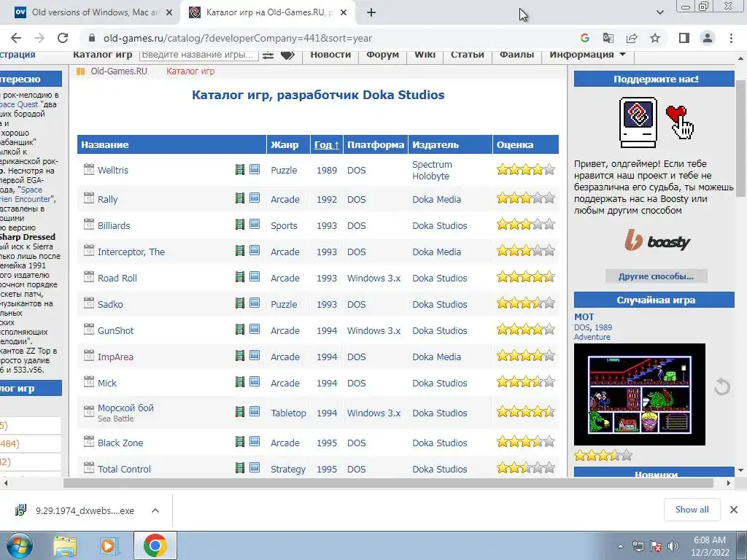Open Файлы menu item
This screenshot has width=747, height=560.
coord(517,55)
